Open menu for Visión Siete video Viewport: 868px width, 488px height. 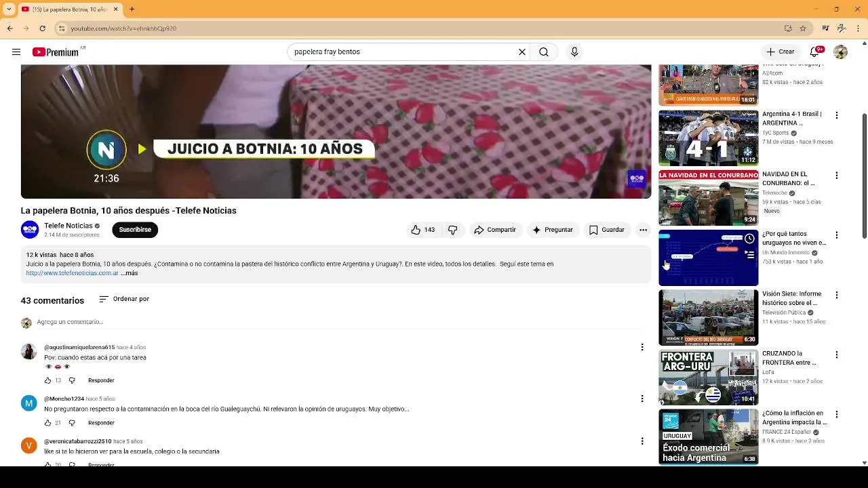point(836,295)
